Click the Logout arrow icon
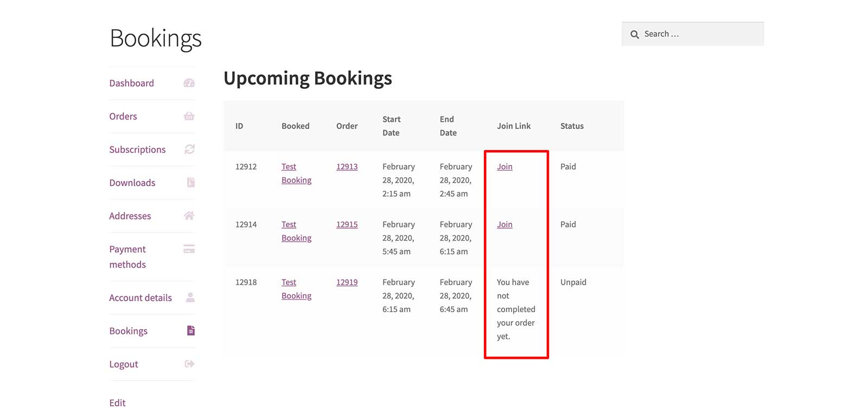 pos(189,364)
